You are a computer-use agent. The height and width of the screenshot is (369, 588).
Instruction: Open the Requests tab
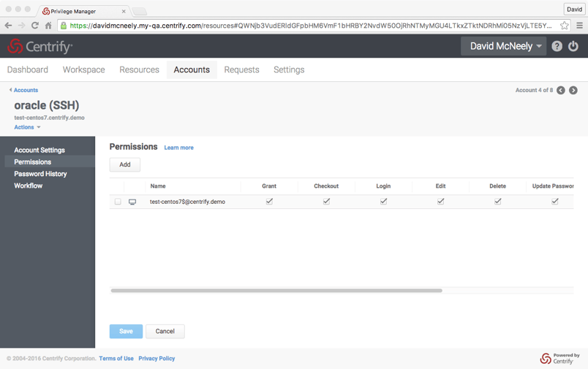[x=241, y=69]
